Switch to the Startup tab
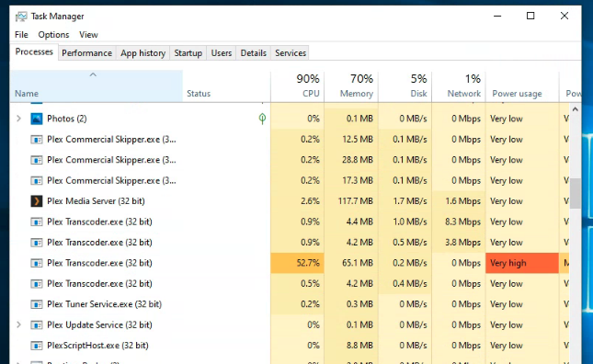593x364 pixels. pyautogui.click(x=188, y=53)
